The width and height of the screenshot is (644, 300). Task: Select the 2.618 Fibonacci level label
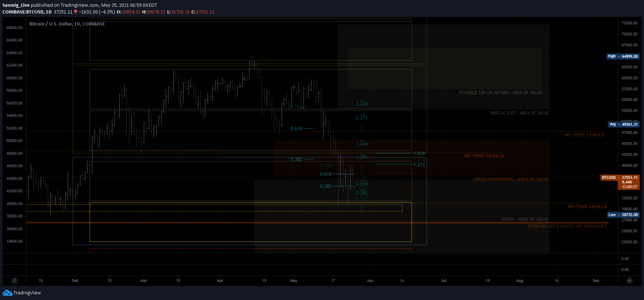362,104
